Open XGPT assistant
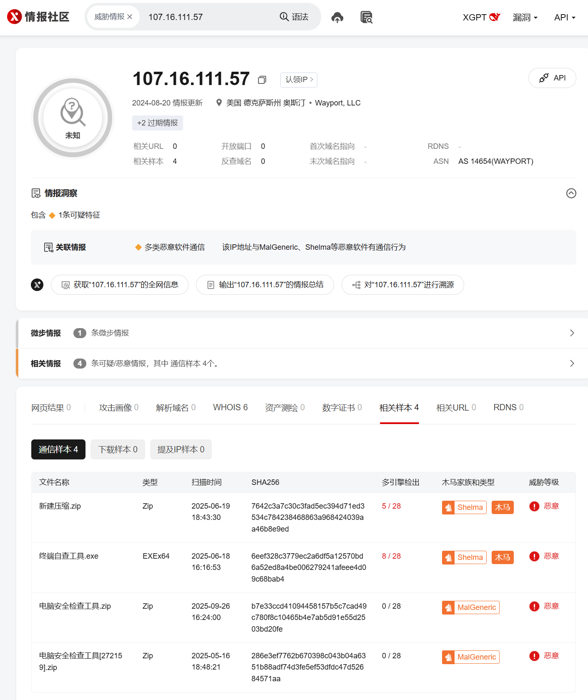Viewport: 588px width, 700px height. point(481,17)
